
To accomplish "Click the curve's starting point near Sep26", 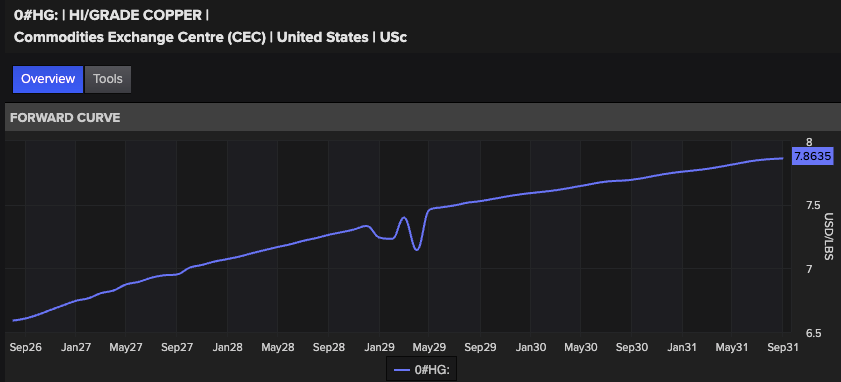I will pyautogui.click(x=14, y=320).
